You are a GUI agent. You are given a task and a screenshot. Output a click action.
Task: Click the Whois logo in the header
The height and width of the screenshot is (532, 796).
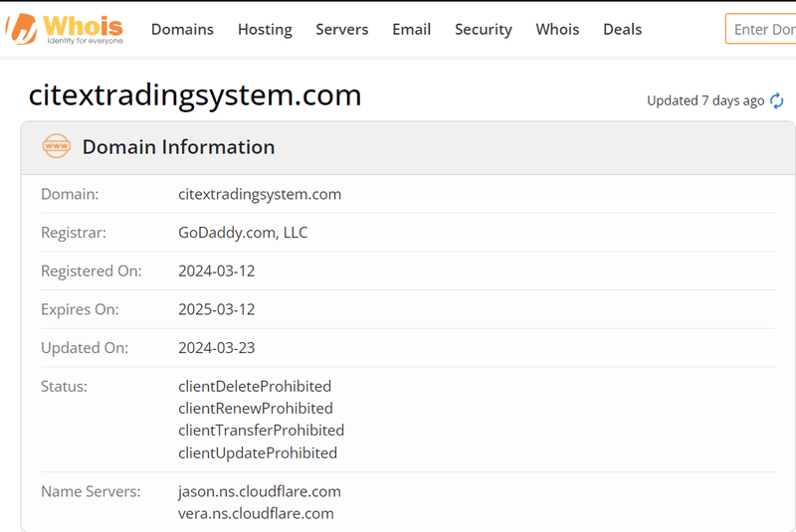[x=64, y=29]
